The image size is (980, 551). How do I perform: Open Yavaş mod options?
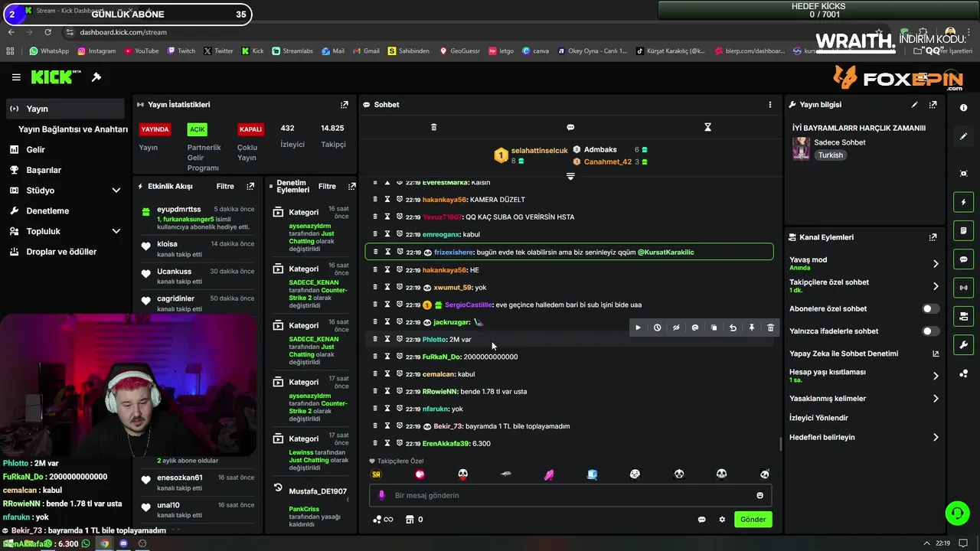point(864,263)
